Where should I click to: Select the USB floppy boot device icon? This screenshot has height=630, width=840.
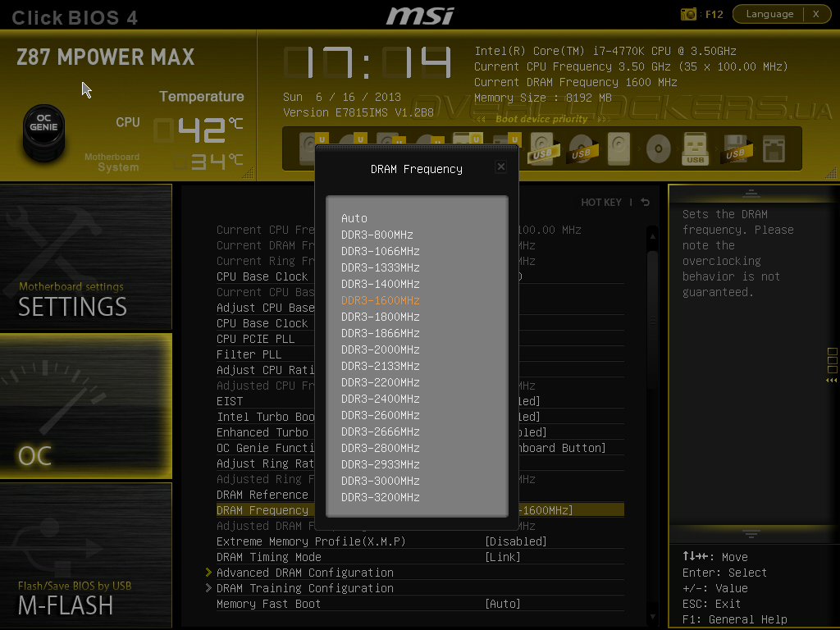pos(736,149)
